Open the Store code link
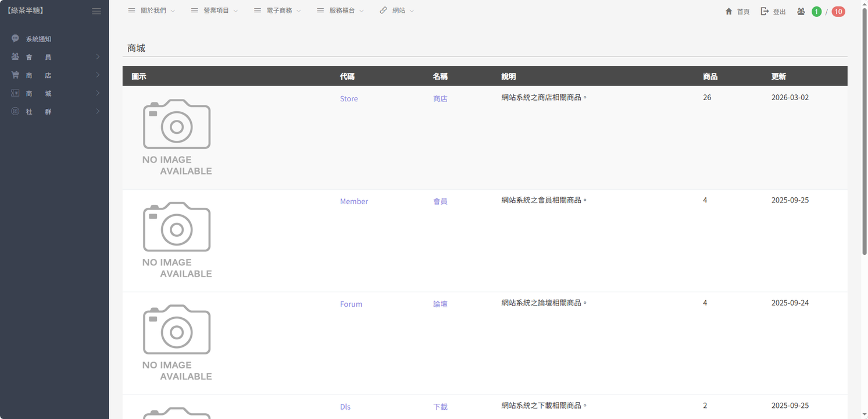This screenshot has width=868, height=419. click(349, 99)
